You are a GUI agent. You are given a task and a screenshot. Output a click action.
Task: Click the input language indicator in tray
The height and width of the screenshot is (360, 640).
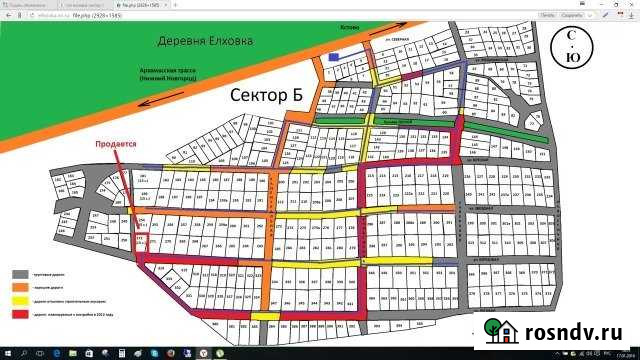(x=607, y=353)
